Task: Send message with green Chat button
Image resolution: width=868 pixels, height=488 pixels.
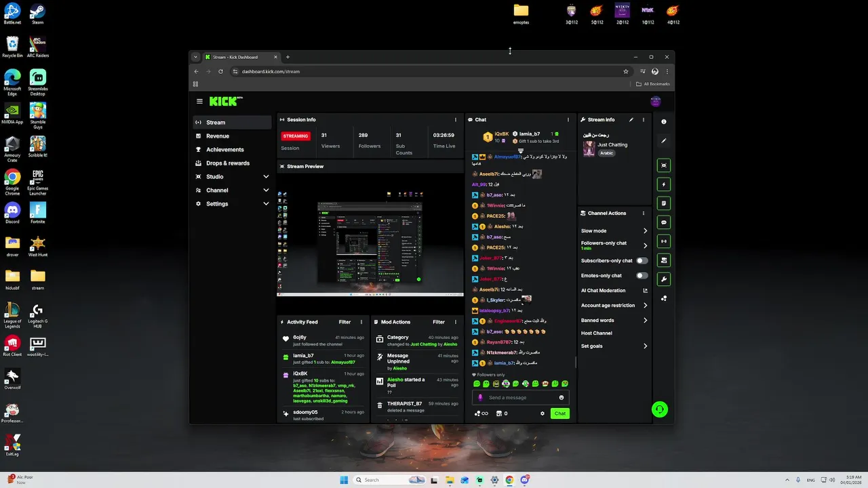Action: coord(560,413)
